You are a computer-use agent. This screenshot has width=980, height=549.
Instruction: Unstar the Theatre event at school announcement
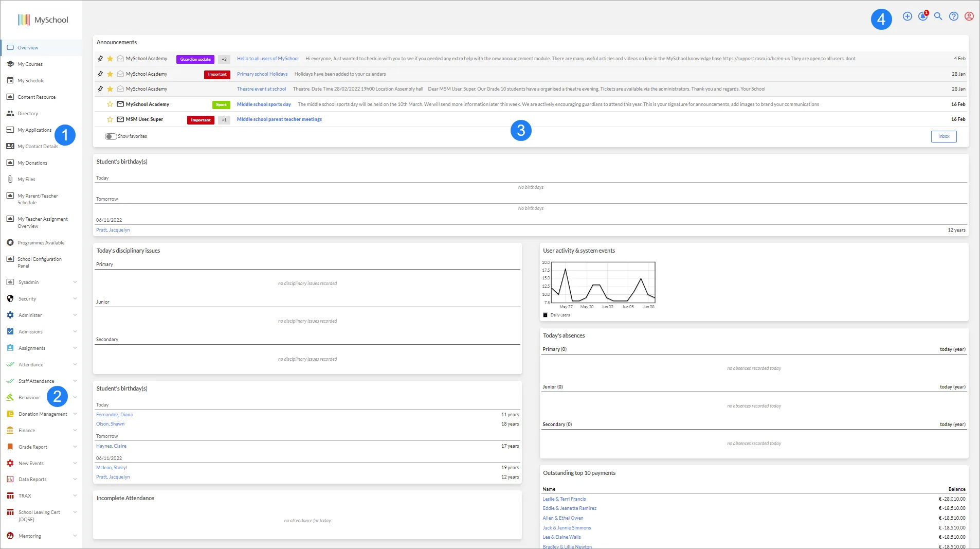click(110, 89)
